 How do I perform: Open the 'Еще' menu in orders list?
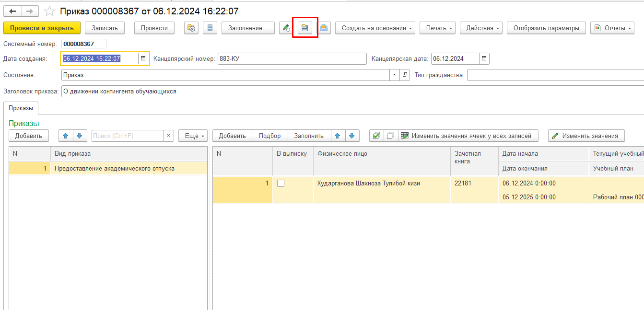coord(193,136)
